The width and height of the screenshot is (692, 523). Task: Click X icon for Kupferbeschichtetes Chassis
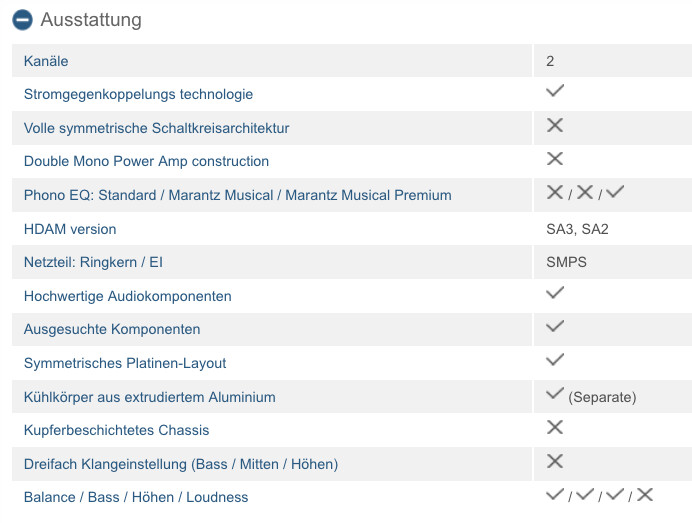pos(555,427)
